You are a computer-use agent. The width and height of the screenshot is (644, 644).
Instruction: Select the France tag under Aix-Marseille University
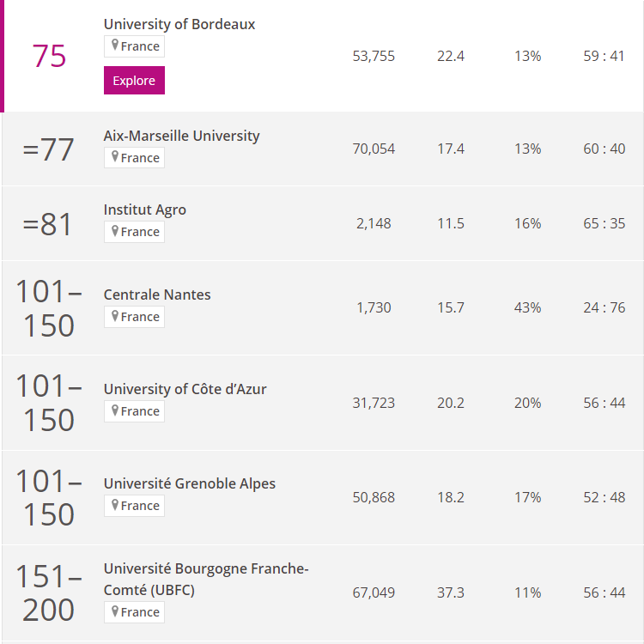[134, 158]
